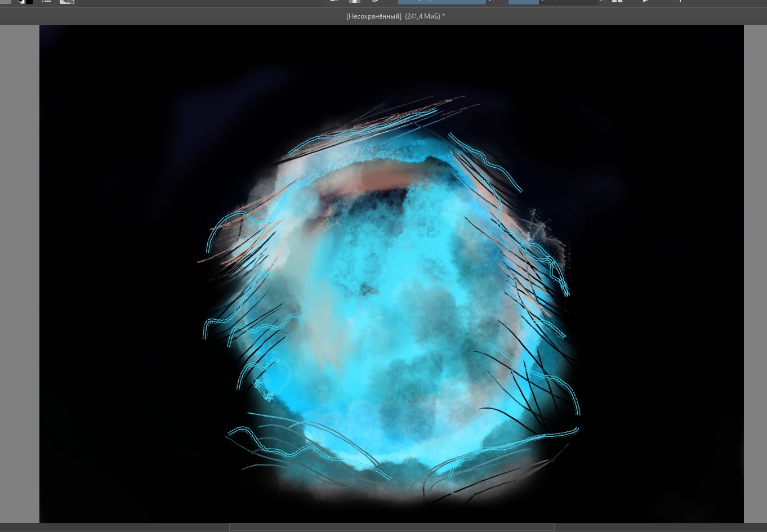Click the horizontal canvas scrollbar

click(x=391, y=527)
